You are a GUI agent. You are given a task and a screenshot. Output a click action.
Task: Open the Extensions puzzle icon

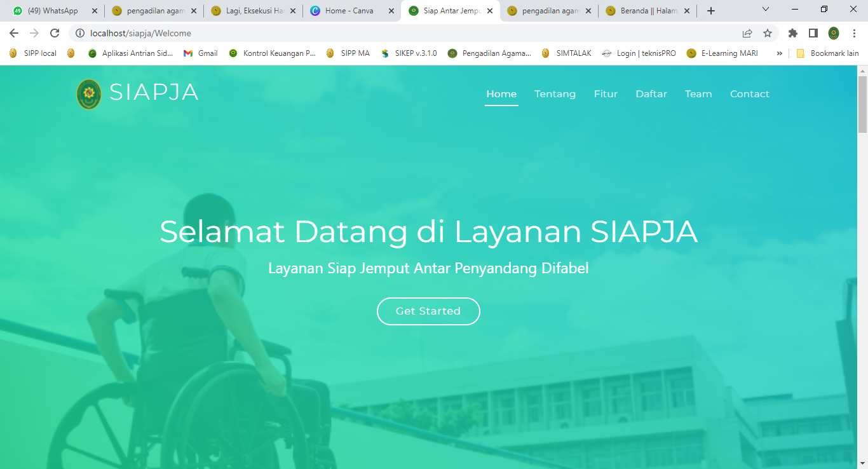pos(793,33)
